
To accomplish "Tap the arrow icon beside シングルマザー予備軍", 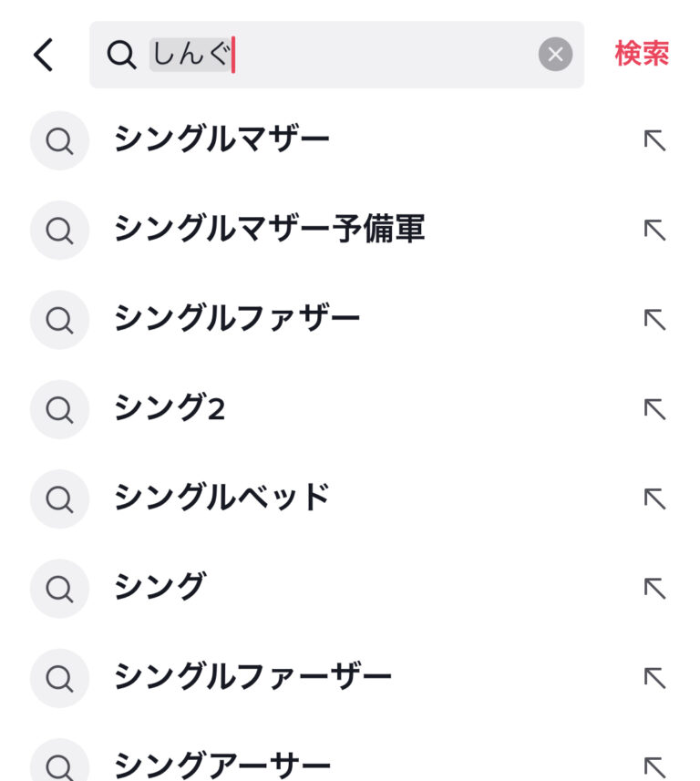I will coord(654,230).
